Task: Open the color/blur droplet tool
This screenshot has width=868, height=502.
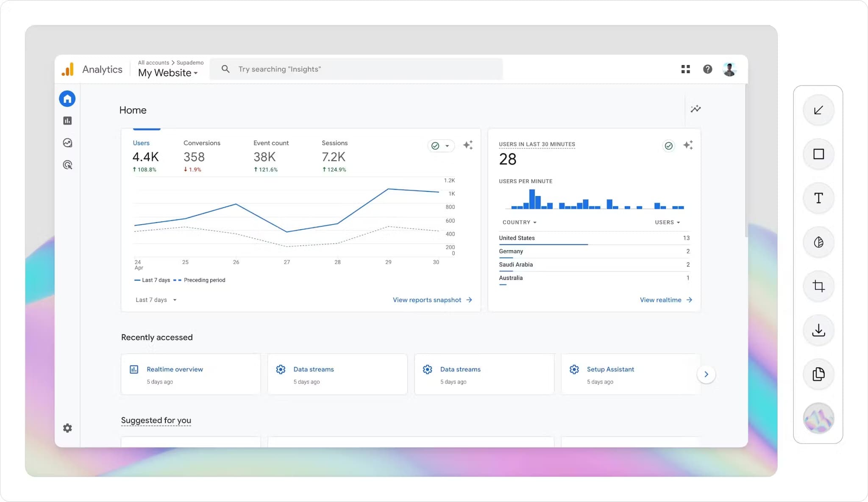Action: [x=818, y=242]
